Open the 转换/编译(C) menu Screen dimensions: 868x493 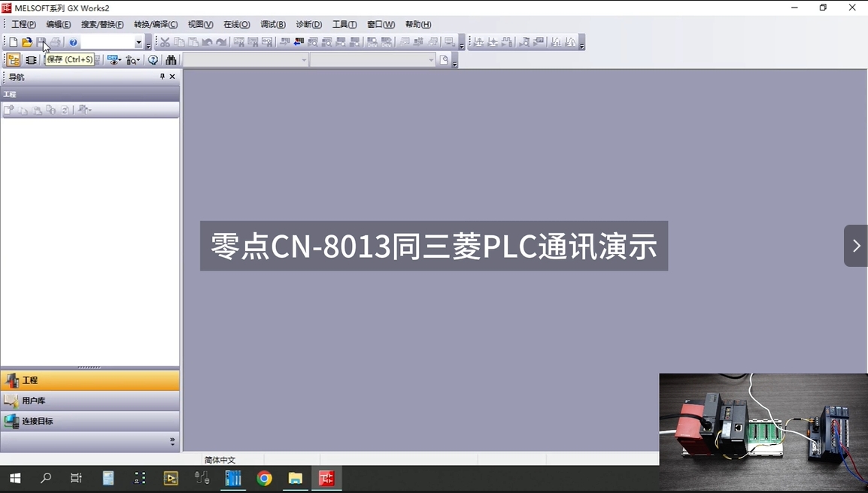coord(156,24)
